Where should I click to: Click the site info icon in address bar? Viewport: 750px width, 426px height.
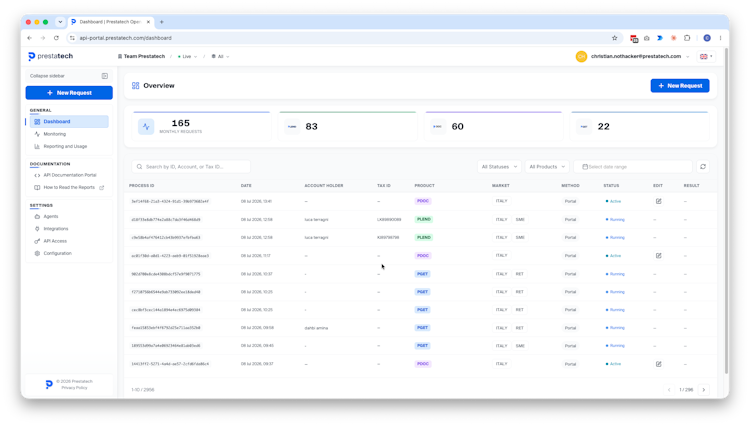tap(72, 38)
